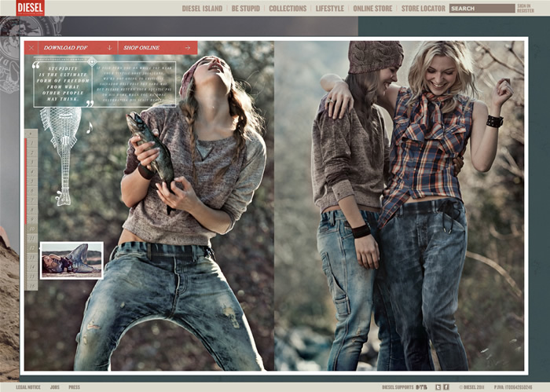Jump to lookbook page 10
This screenshot has height=392, width=550.
pos(32,229)
